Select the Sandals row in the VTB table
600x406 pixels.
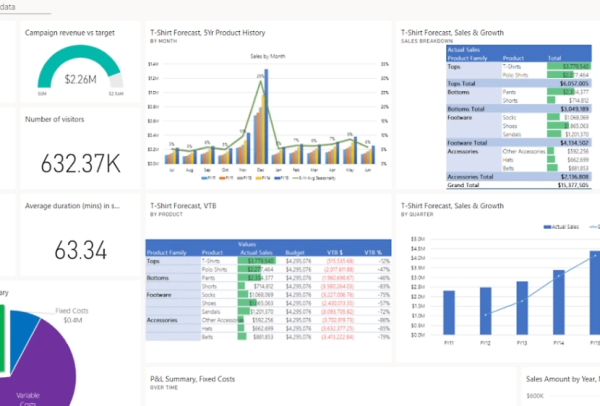click(x=268, y=311)
